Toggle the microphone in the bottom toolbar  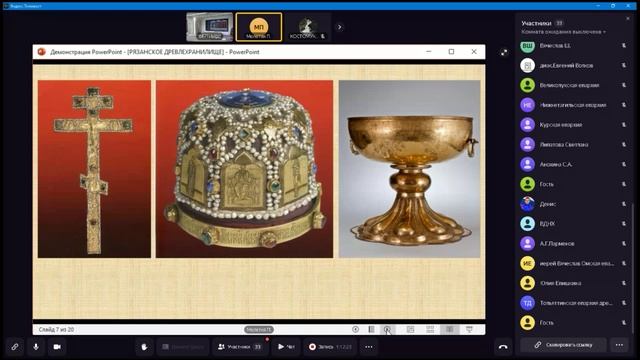[36, 347]
